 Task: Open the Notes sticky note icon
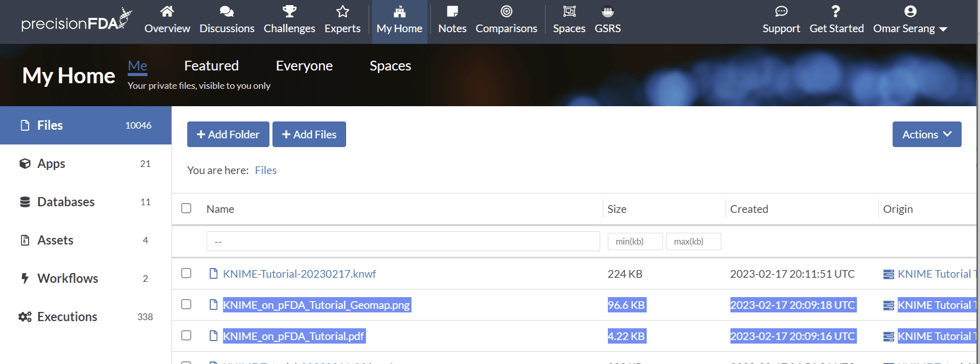[x=452, y=12]
